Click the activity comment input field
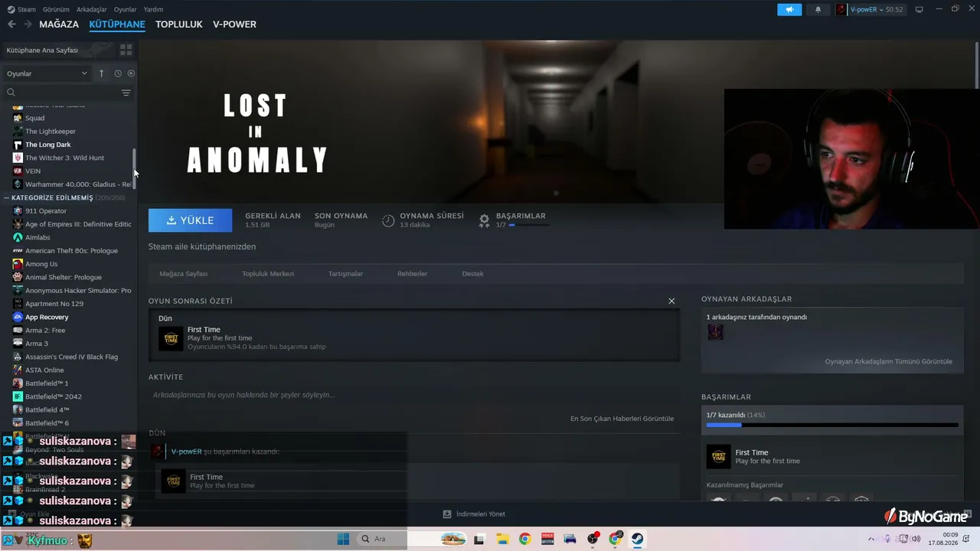 coord(414,395)
